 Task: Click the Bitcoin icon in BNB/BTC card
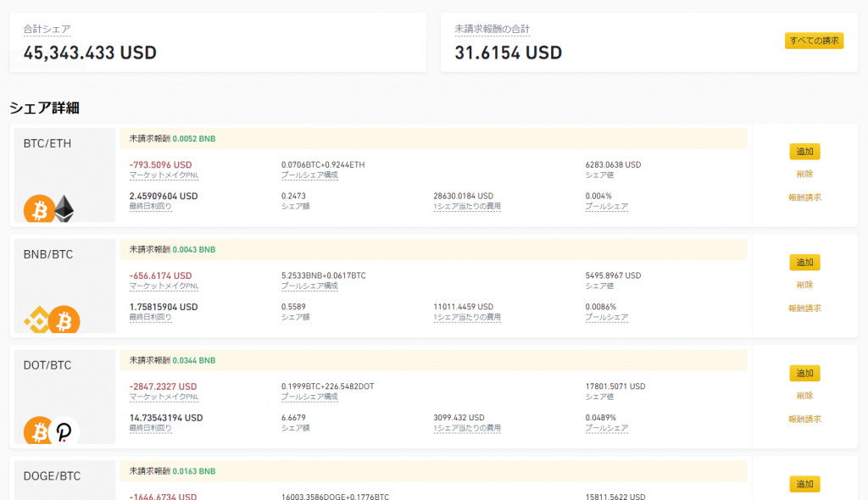point(64,319)
